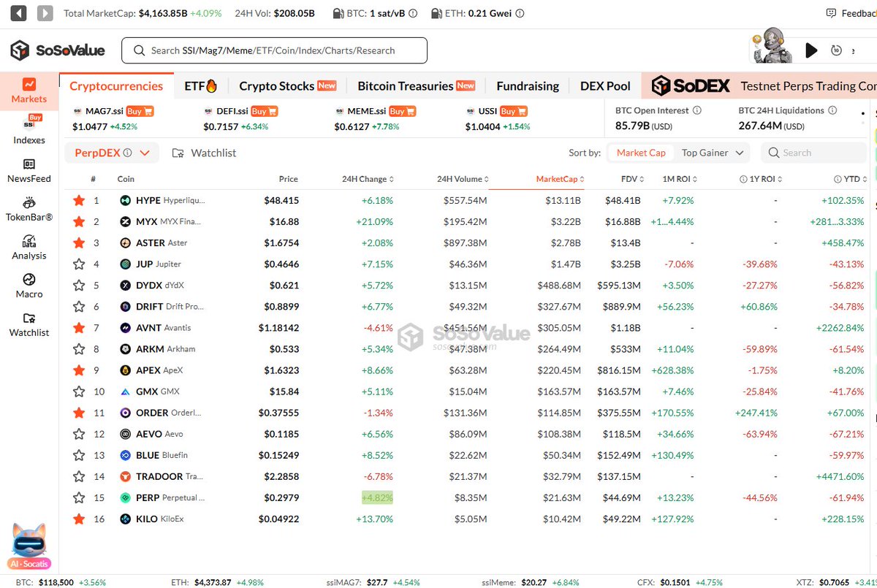The height and width of the screenshot is (588, 877).
Task: Focus the main SSI/Mag7/Meme search field
Action: tap(274, 50)
